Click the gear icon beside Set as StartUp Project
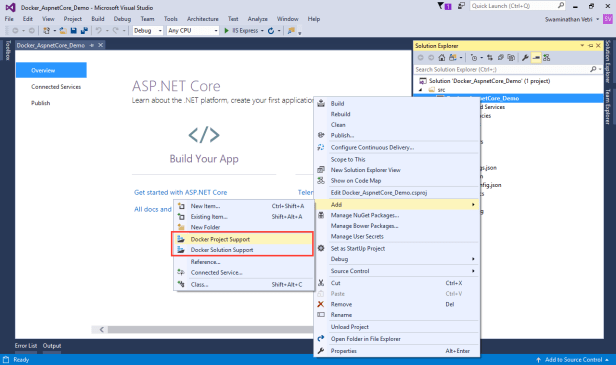 click(321, 248)
